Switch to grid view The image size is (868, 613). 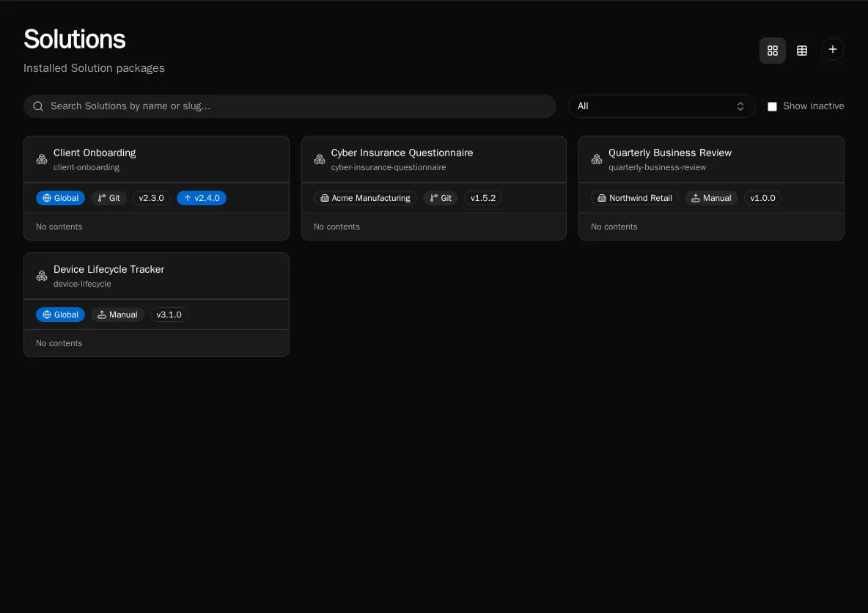[x=772, y=51]
